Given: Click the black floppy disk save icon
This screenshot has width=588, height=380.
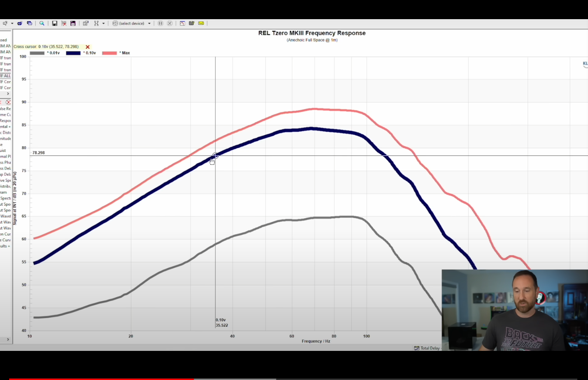Looking at the screenshot, I should pyautogui.click(x=55, y=23).
